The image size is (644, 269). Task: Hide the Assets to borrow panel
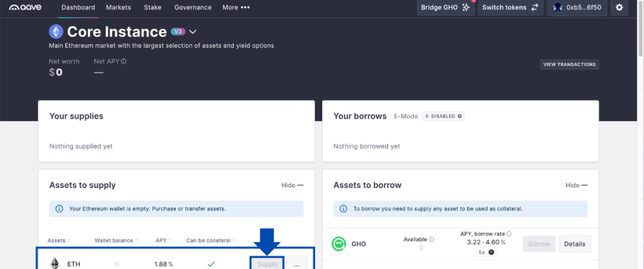point(576,185)
